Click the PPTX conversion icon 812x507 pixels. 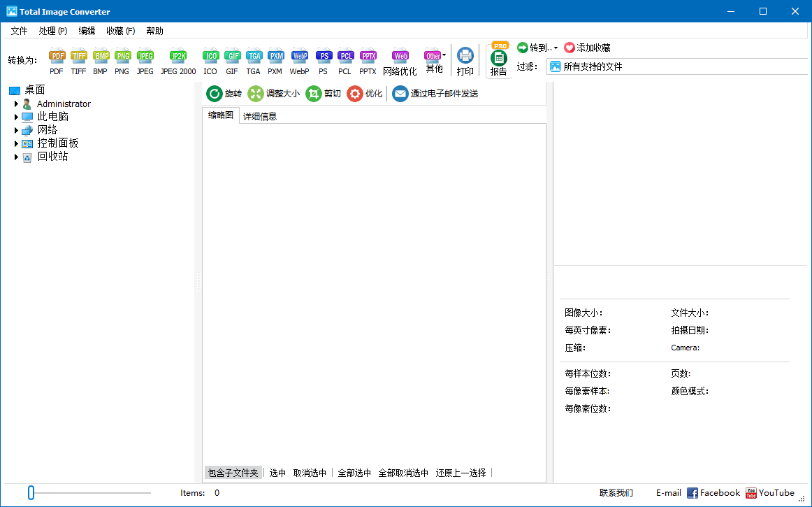point(368,57)
